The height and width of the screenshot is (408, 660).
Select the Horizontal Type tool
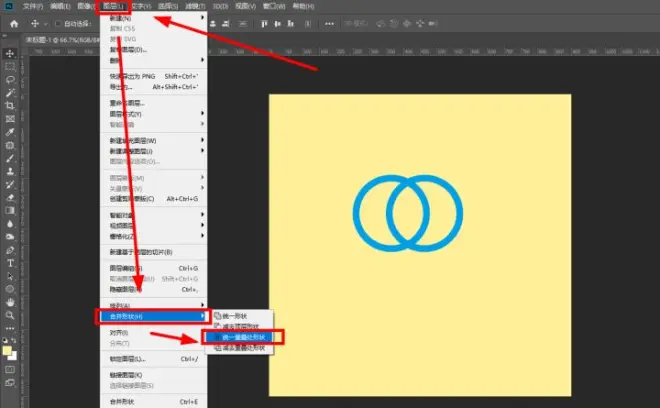(x=10, y=263)
